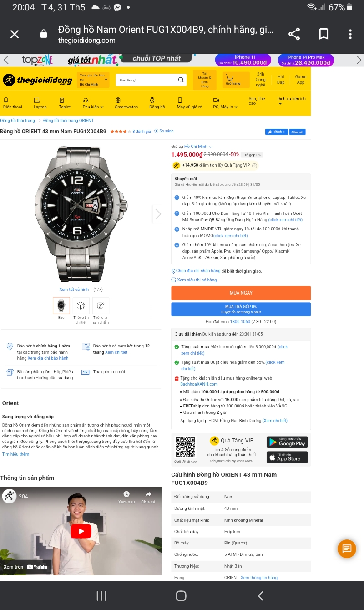This screenshot has height=610, width=364.
Task: Open the orange chat bubble icon
Action: coord(347,548)
